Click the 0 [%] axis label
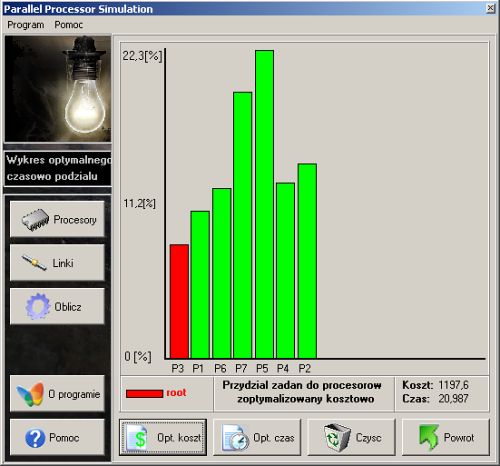Viewport: 500px width, 466px height. click(138, 357)
